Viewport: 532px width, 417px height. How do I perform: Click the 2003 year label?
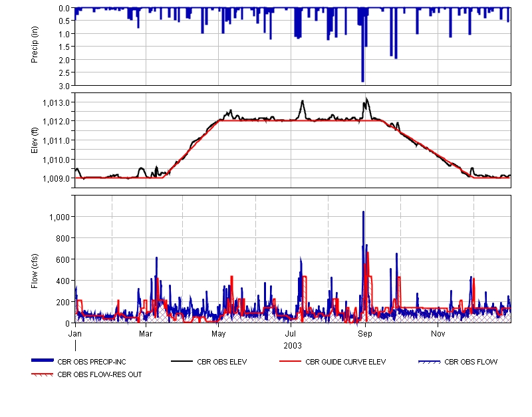[x=293, y=345]
